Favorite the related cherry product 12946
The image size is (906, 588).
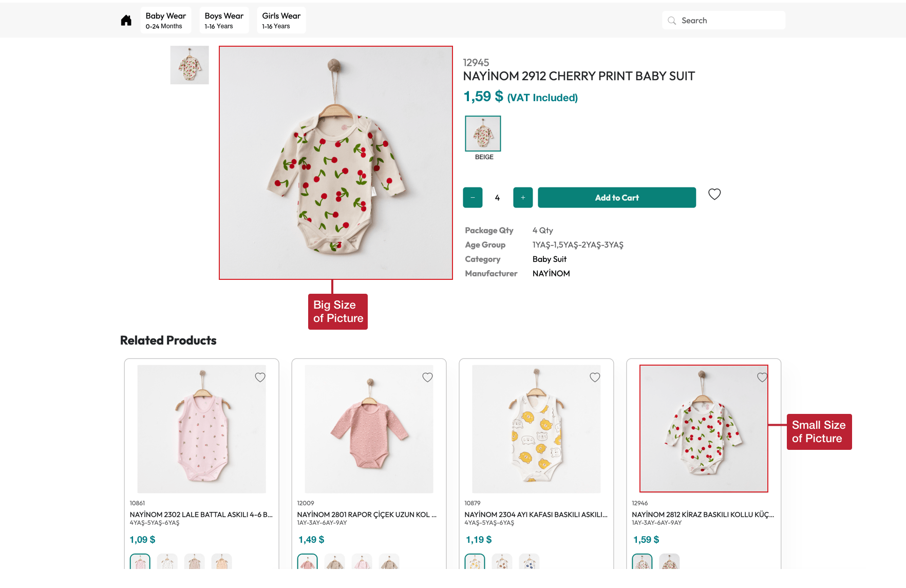pyautogui.click(x=762, y=377)
